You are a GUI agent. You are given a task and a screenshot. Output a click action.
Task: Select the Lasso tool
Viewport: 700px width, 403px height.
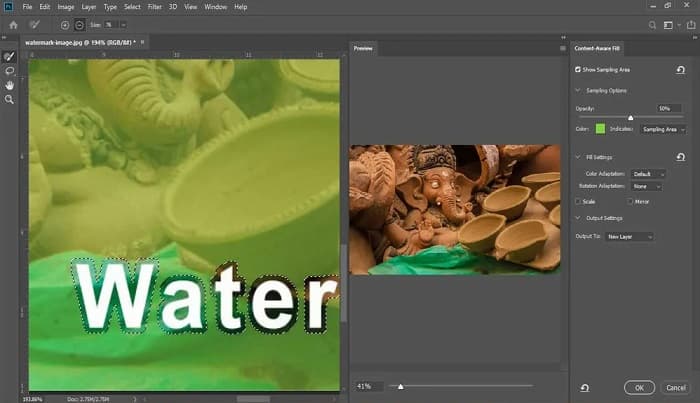tap(9, 71)
